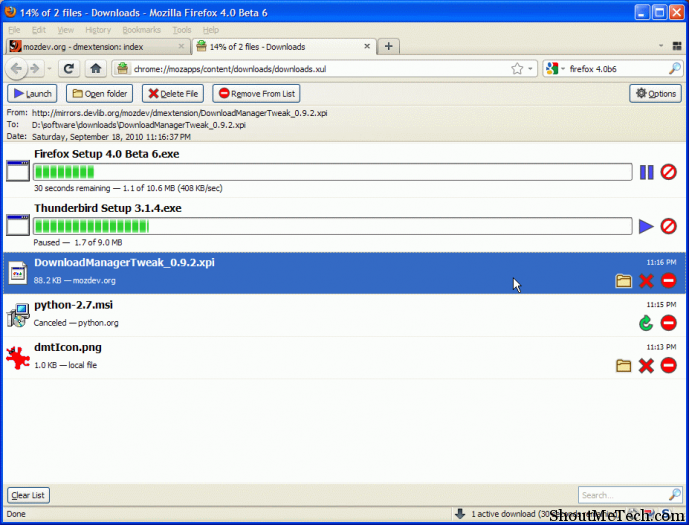Cancel the Thunderbird Setup 3.1.4 download
The height and width of the screenshot is (525, 689).
[x=668, y=227]
